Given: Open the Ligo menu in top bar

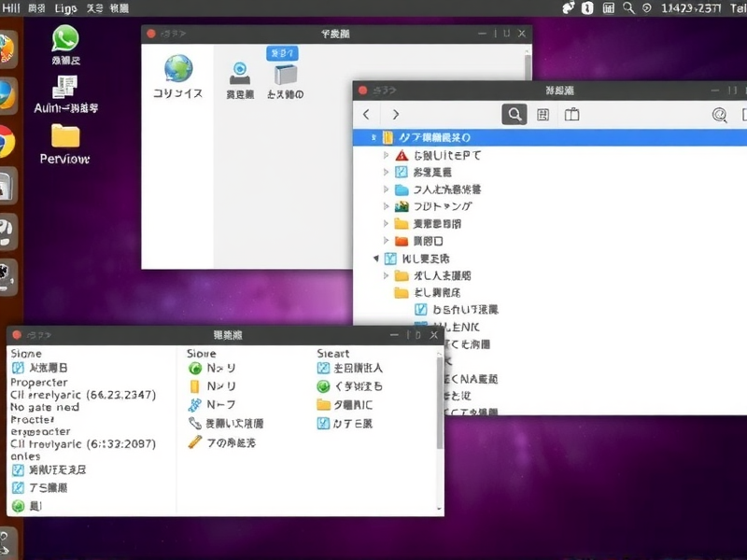Looking at the screenshot, I should 65,7.
